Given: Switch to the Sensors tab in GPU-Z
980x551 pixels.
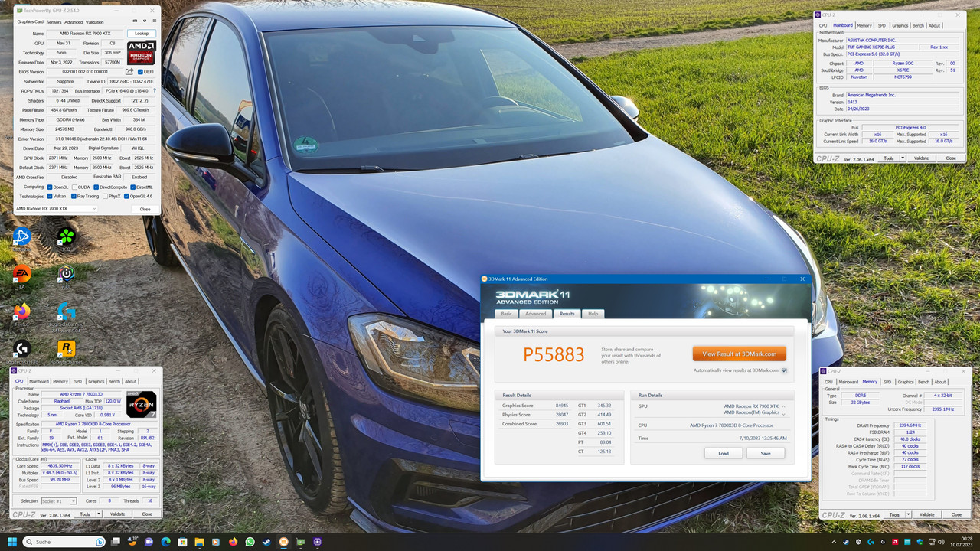Looking at the screenshot, I should (x=54, y=22).
